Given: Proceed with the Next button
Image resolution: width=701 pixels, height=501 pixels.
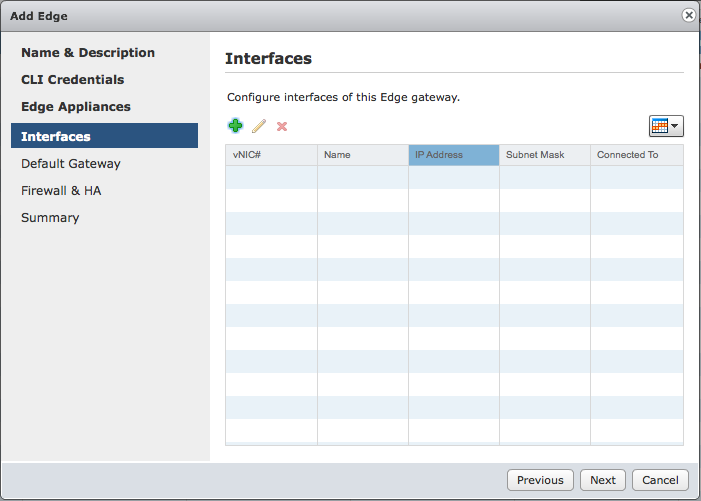Looking at the screenshot, I should (603, 480).
